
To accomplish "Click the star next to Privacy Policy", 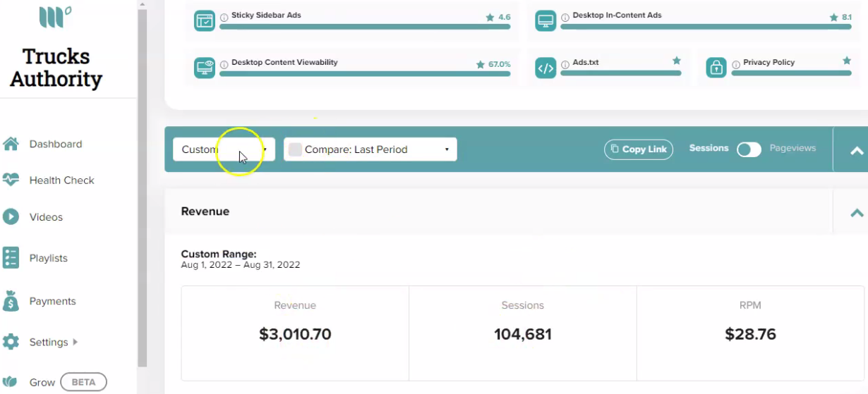I will click(847, 61).
